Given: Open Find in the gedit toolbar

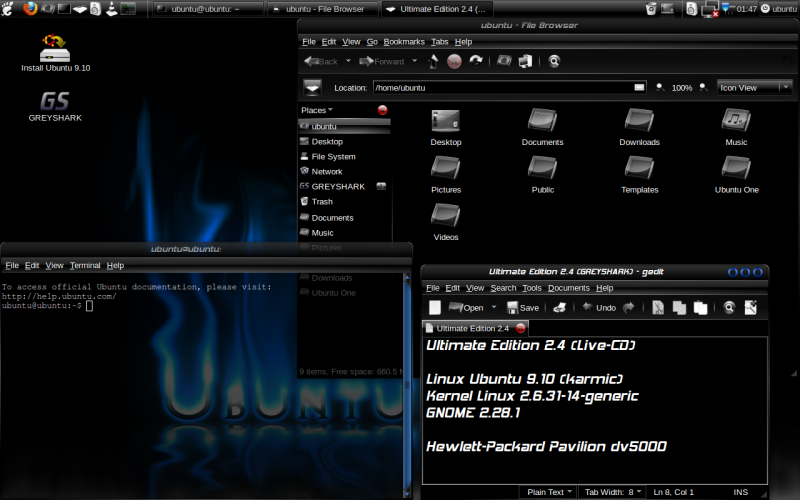Looking at the screenshot, I should pos(729,307).
